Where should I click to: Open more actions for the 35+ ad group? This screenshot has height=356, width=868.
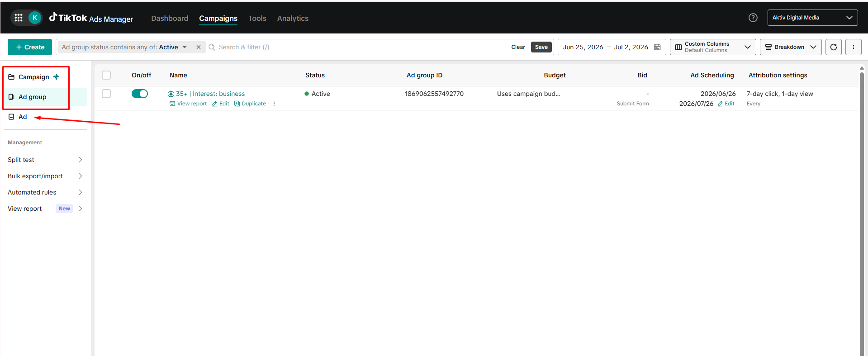274,104
